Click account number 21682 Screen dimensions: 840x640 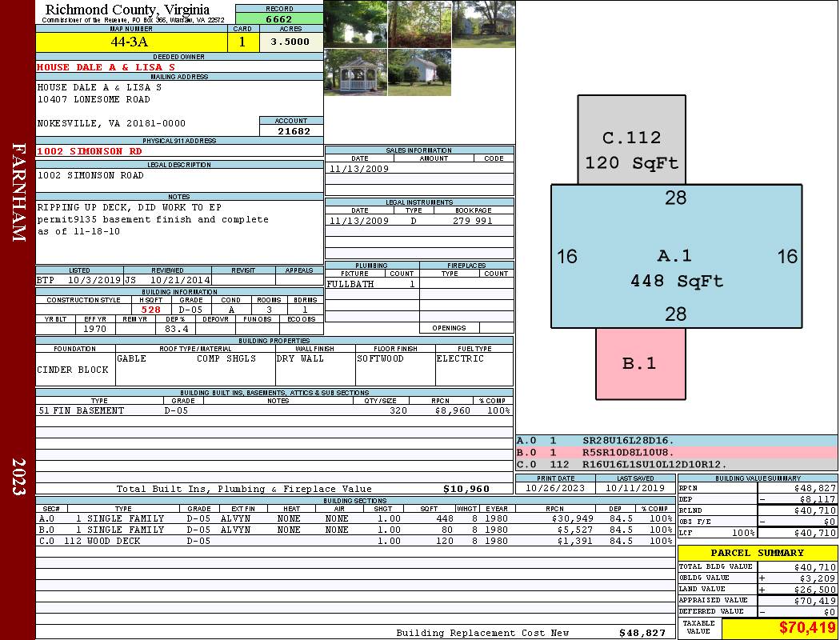[x=294, y=130]
